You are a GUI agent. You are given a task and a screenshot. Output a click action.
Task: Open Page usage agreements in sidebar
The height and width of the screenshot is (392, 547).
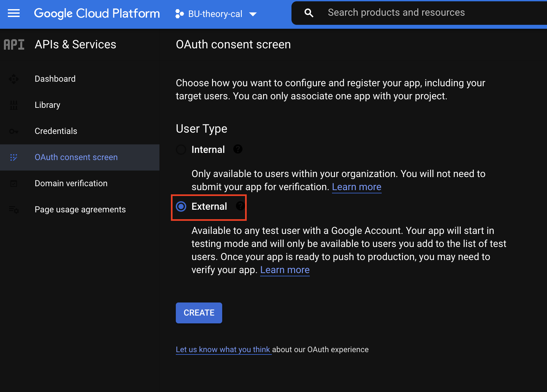(x=80, y=209)
